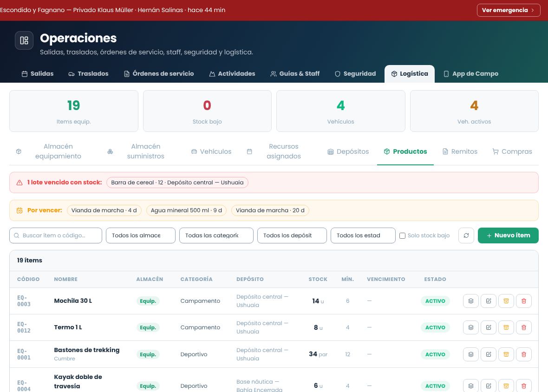Edit the Kayak doble de travesía item
The image size is (548, 392).
(x=489, y=385)
